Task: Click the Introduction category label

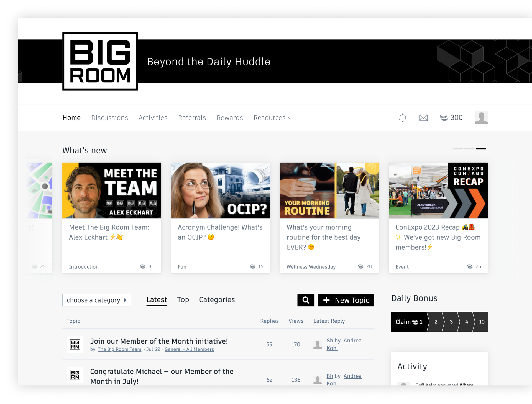Action: click(84, 267)
